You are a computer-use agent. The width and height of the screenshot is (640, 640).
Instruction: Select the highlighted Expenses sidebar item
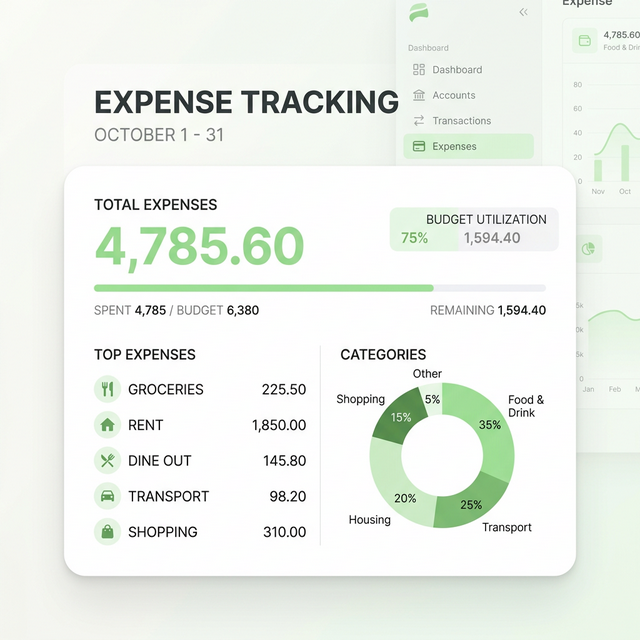coord(468,147)
